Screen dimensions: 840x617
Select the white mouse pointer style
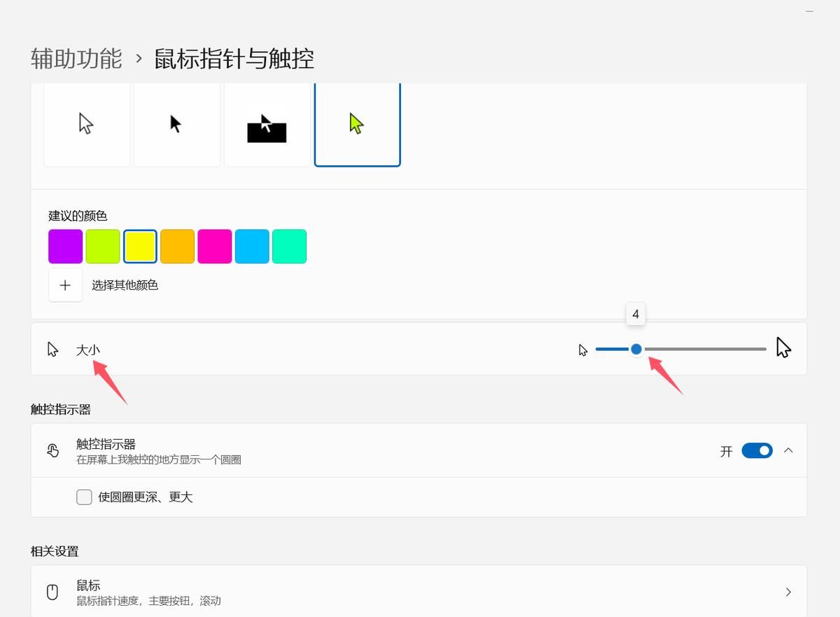tap(87, 125)
